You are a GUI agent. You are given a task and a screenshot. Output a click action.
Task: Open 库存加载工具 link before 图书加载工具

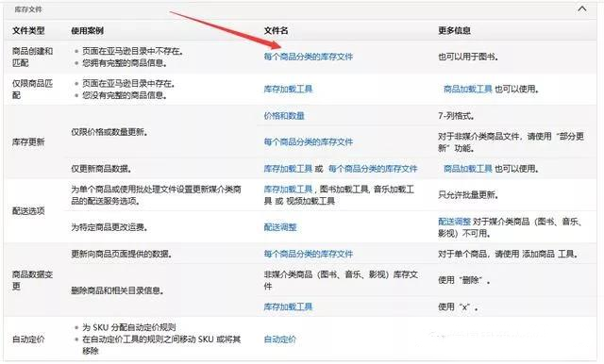288,190
